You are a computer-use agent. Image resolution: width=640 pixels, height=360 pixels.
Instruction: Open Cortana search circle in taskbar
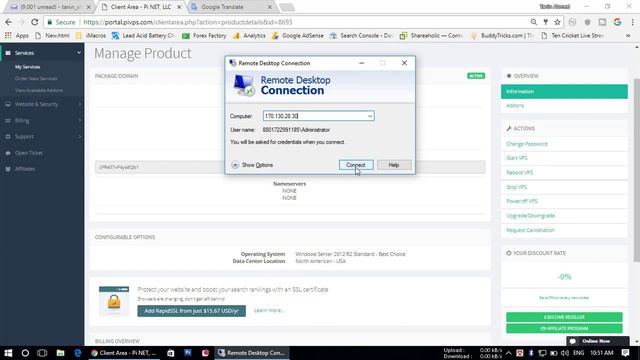coord(25,353)
